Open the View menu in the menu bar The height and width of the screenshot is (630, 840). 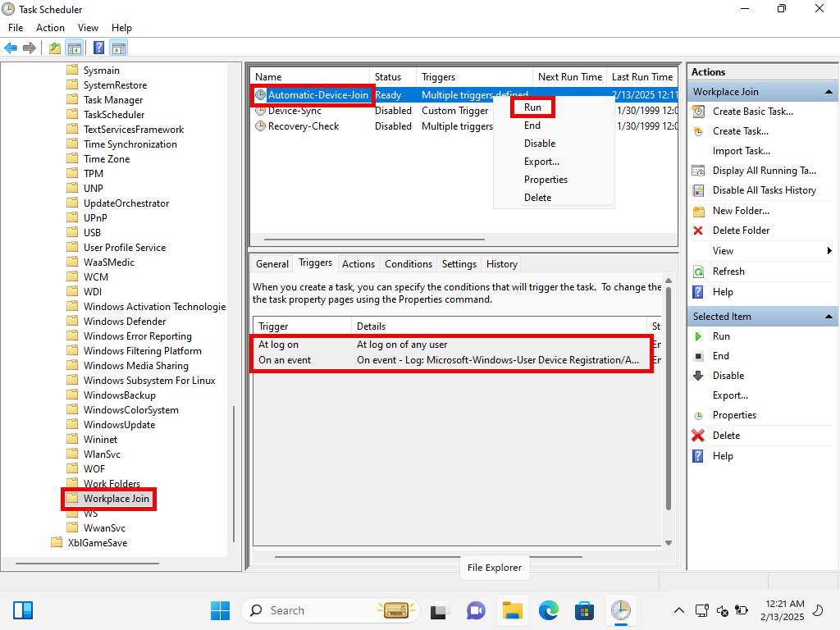click(88, 28)
